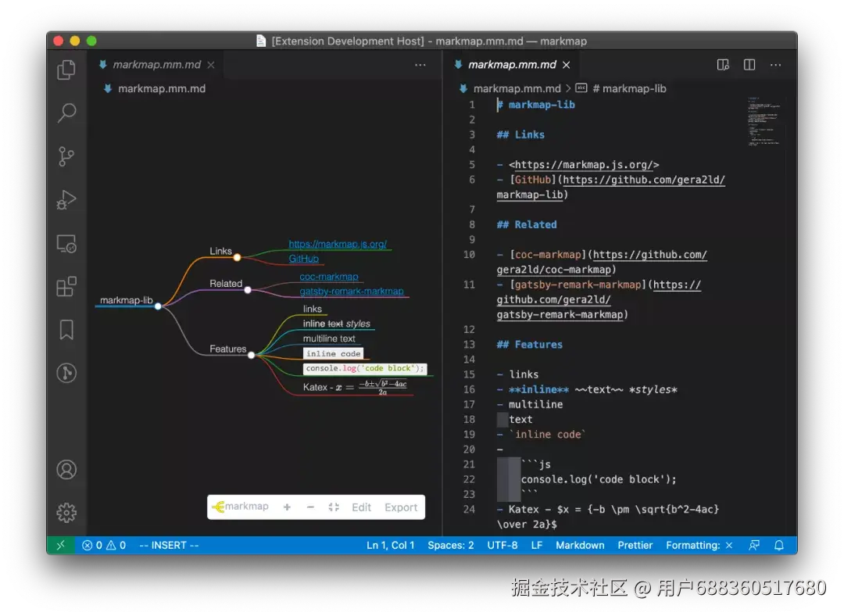Screen dimensions: 844x616
Task: Open the GitHub link in mindmap
Action: click(303, 259)
